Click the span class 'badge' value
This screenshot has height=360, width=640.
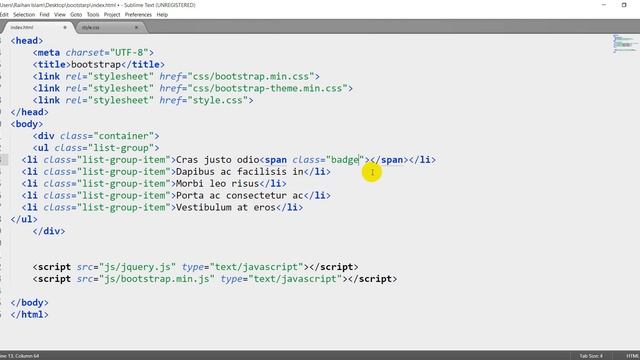pyautogui.click(x=345, y=160)
